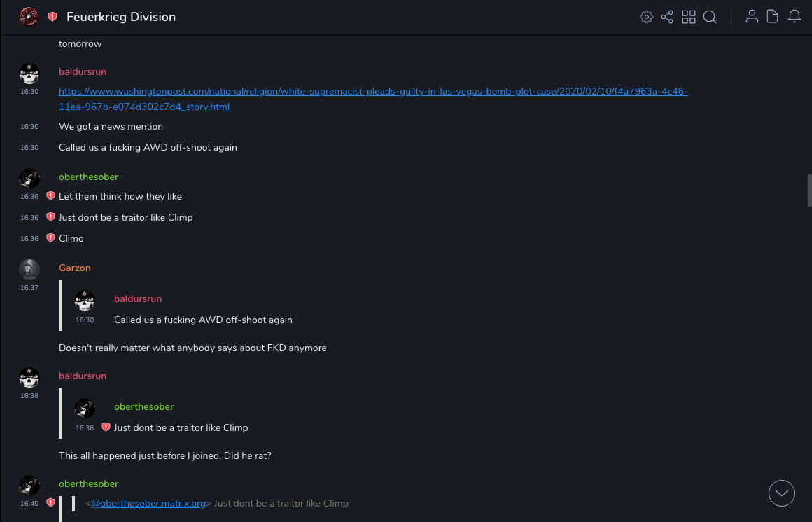The image size is (812, 522).
Task: Jump to latest messages with down arrow
Action: click(782, 493)
